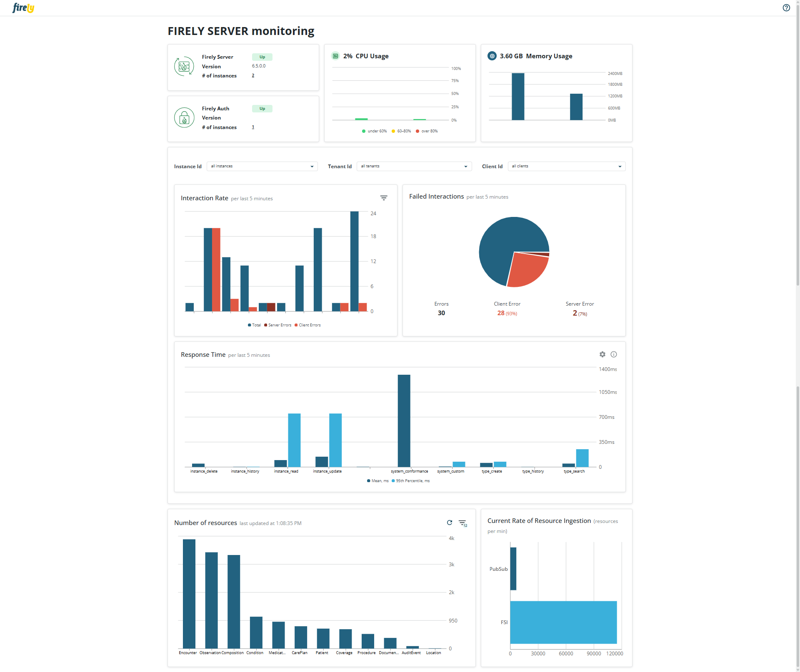Click the CPU Usage chip icon
Screen dimensions: 800x672
pos(335,56)
